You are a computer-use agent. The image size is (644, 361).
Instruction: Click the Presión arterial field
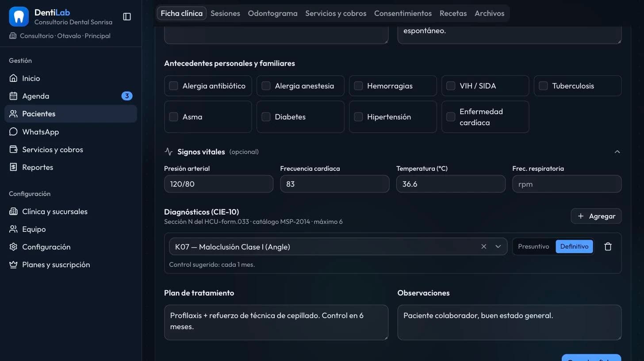(218, 184)
